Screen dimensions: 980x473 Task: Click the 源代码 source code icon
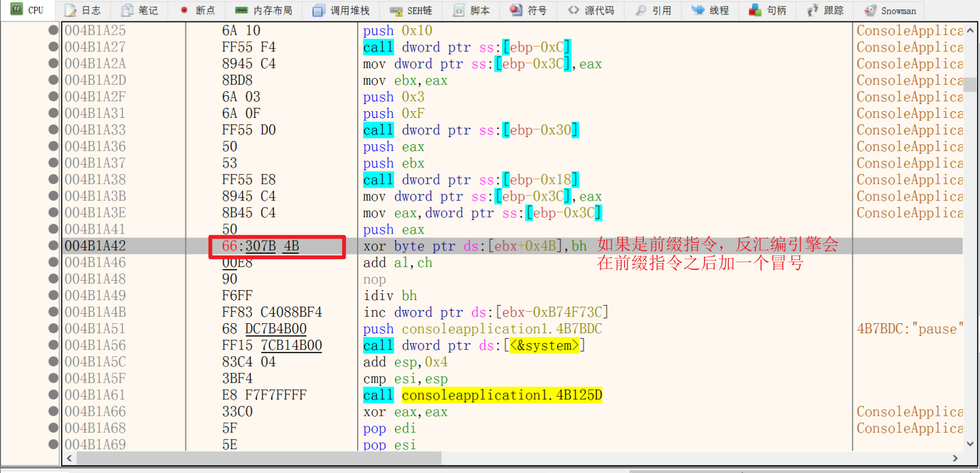coord(573,10)
